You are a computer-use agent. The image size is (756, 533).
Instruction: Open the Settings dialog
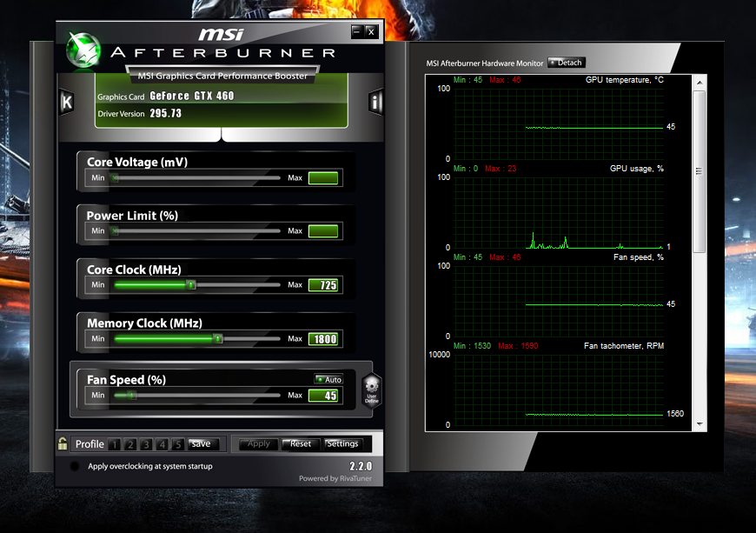point(342,443)
